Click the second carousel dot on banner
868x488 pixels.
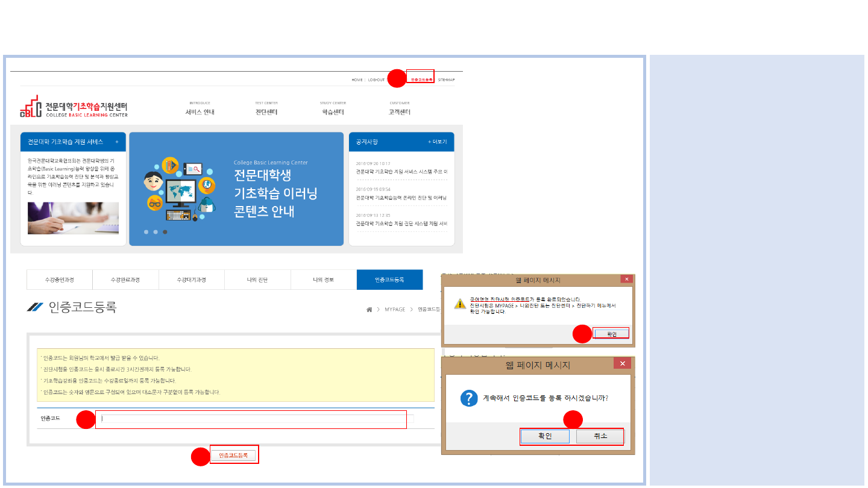(156, 231)
